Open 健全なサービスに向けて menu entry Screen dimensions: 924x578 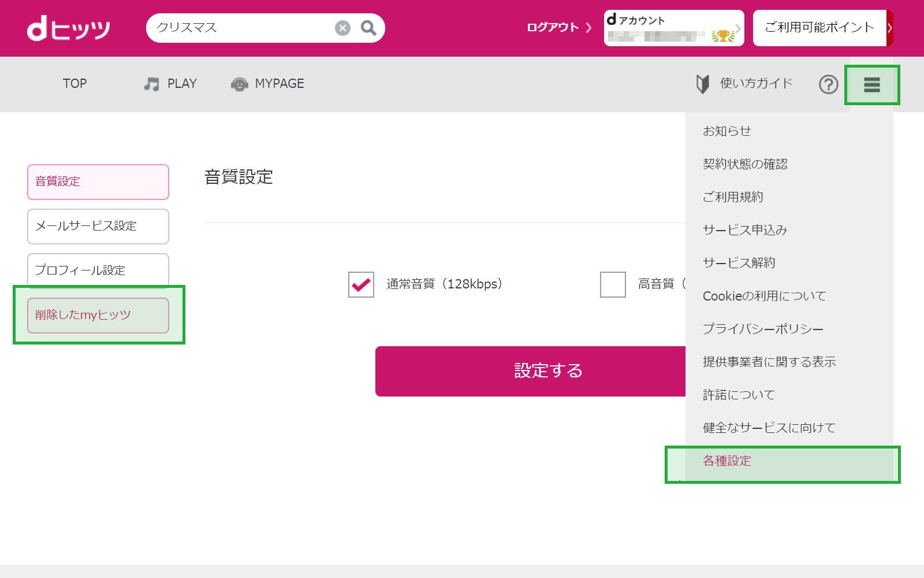pos(769,428)
